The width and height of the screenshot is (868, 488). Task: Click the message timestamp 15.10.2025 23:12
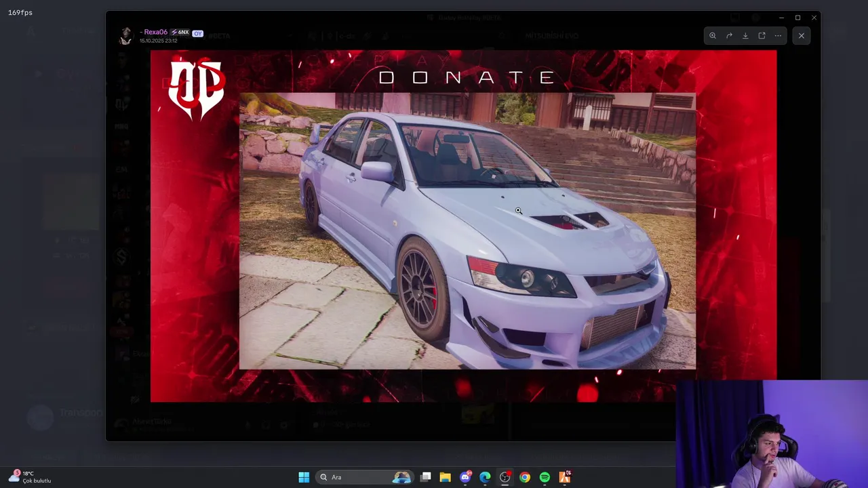pos(159,41)
